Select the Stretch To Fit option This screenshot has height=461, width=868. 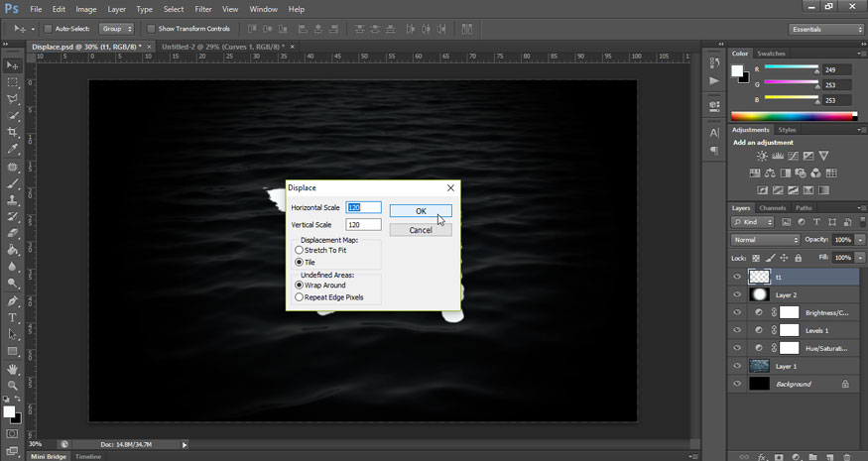[300, 250]
